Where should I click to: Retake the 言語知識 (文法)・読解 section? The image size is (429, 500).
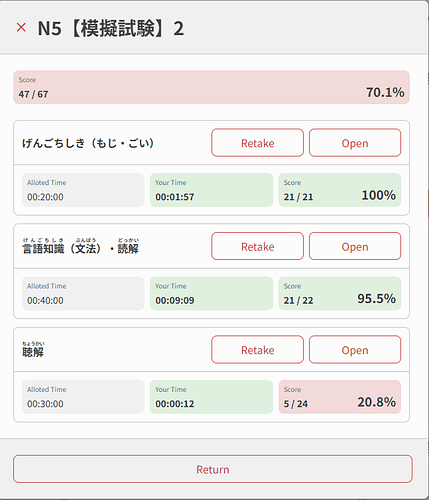point(257,246)
